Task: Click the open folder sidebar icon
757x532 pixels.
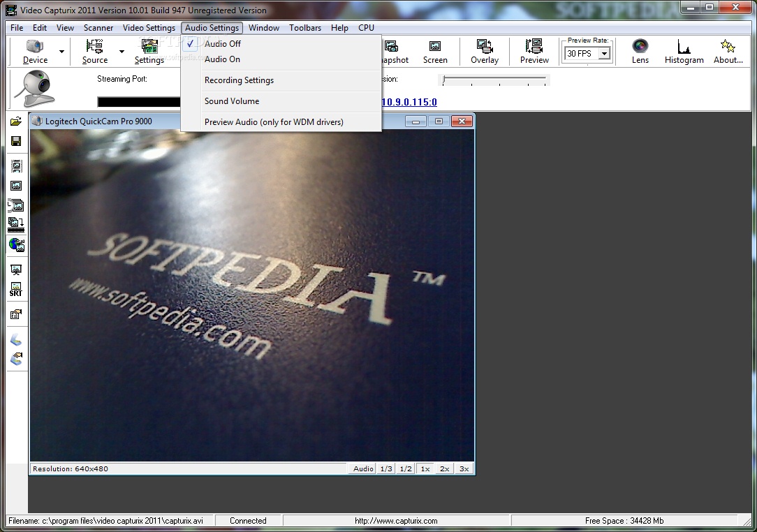Action: pos(16,121)
